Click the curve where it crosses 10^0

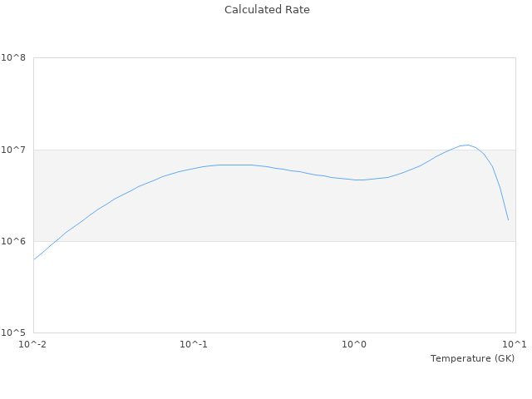tap(355, 180)
